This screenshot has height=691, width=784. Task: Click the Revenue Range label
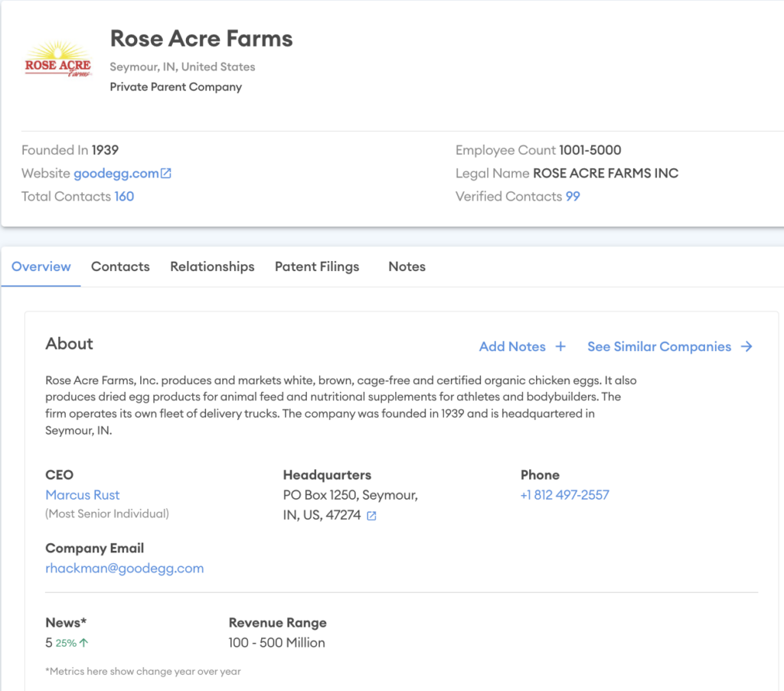tap(277, 623)
